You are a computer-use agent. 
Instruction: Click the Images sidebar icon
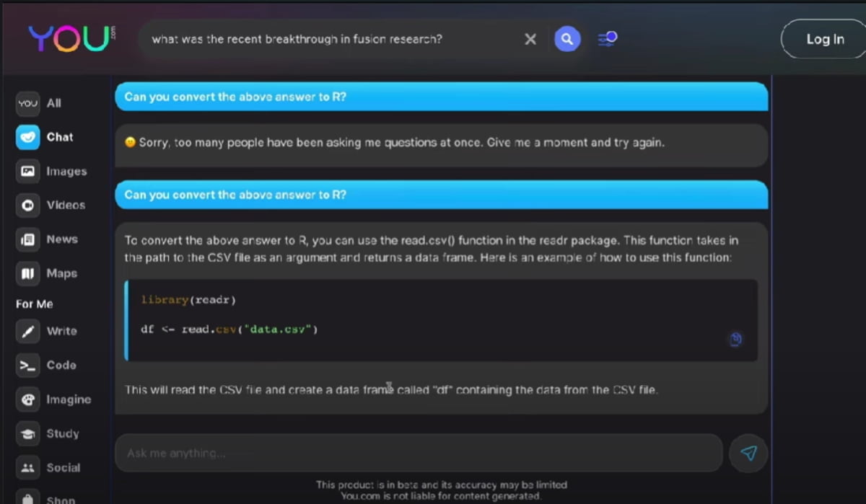[28, 172]
